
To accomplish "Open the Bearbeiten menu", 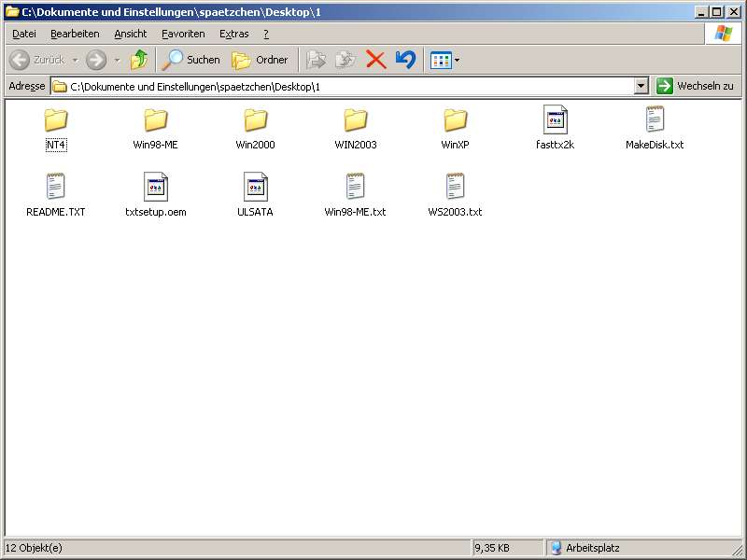I will click(75, 34).
